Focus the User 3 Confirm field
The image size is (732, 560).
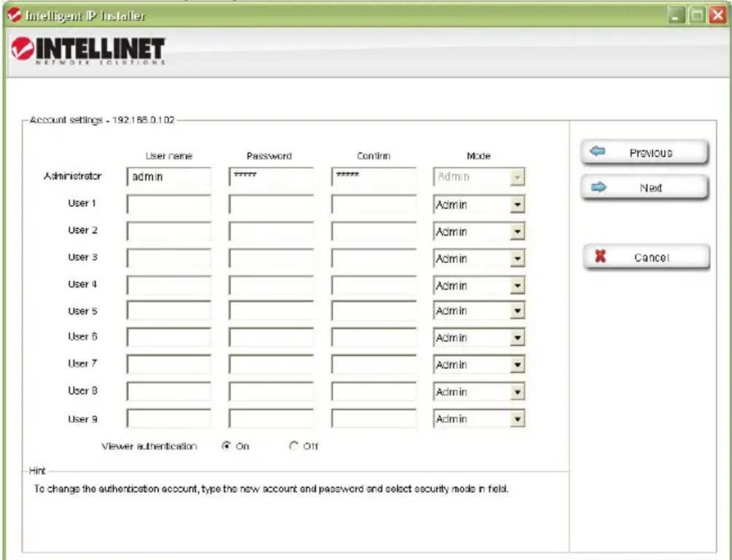tap(374, 258)
